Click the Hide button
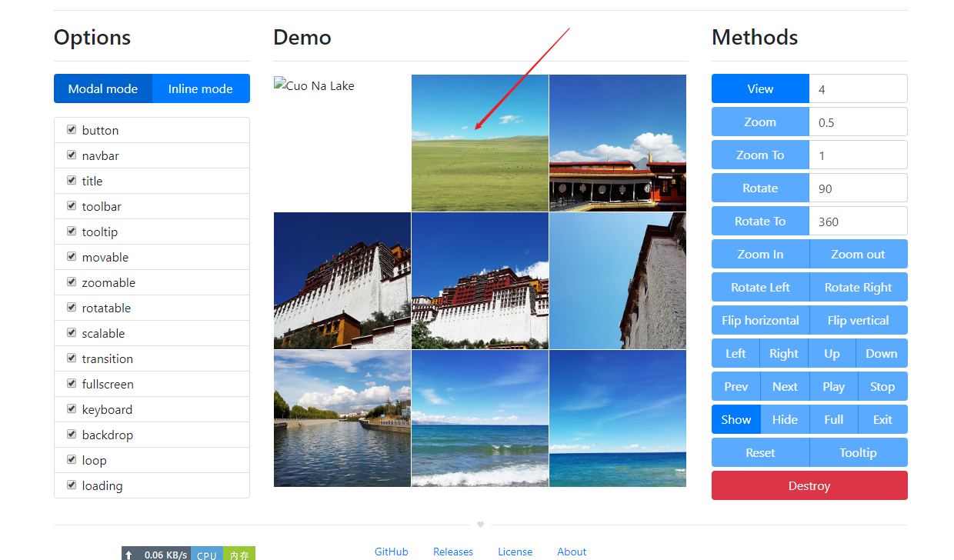The image size is (954, 560). pos(785,419)
